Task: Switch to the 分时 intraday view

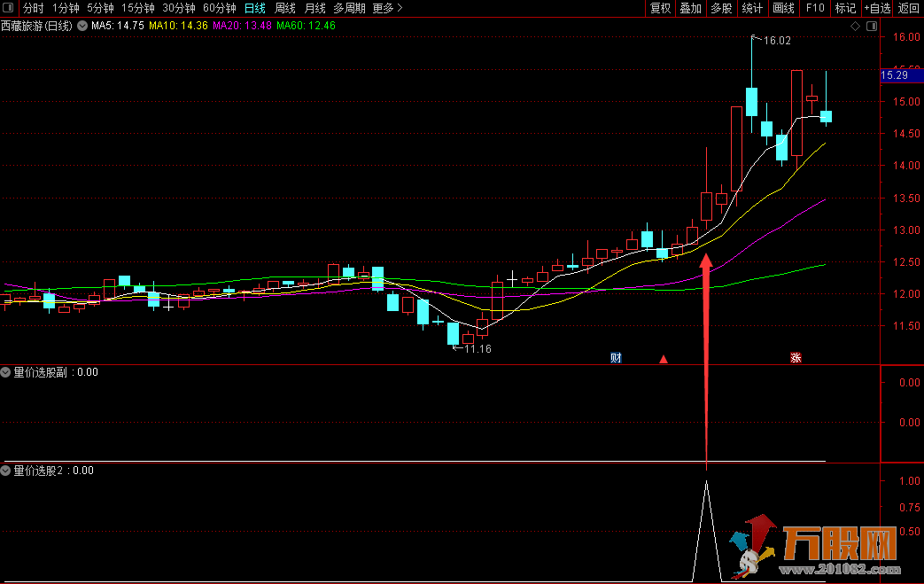Action: (34, 8)
